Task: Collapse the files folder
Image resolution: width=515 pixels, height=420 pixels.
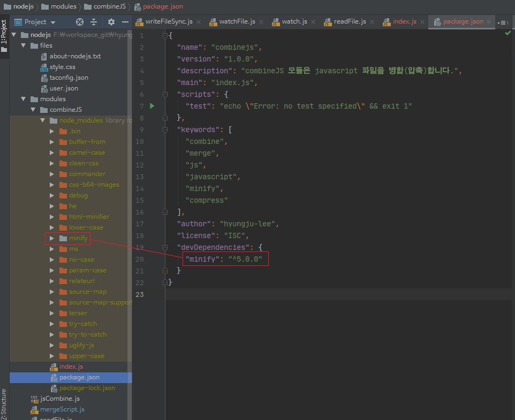Action: click(24, 45)
